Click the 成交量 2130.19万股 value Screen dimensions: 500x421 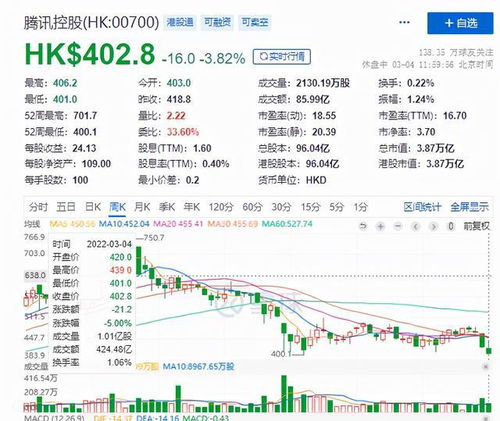pyautogui.click(x=323, y=83)
